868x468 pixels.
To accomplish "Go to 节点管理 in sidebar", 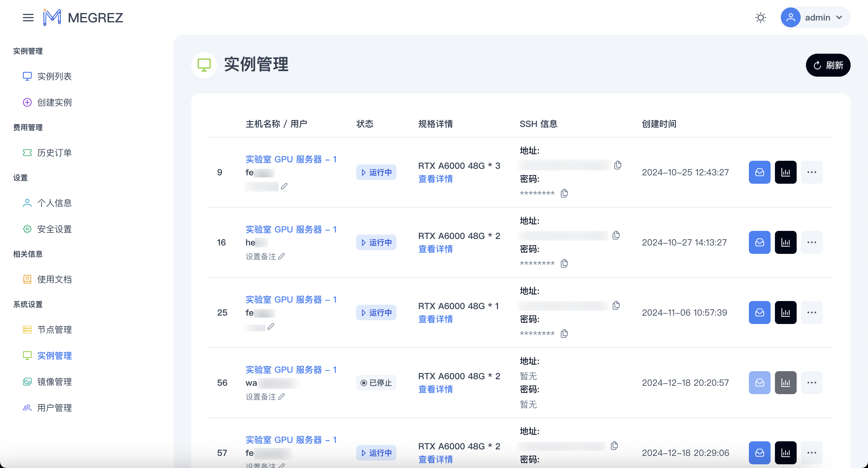I will click(x=54, y=329).
